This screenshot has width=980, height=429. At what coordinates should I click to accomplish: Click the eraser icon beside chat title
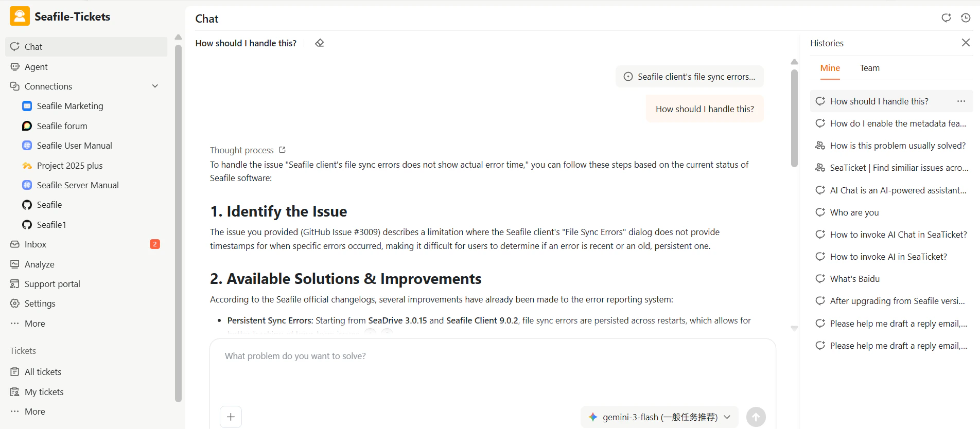point(320,43)
